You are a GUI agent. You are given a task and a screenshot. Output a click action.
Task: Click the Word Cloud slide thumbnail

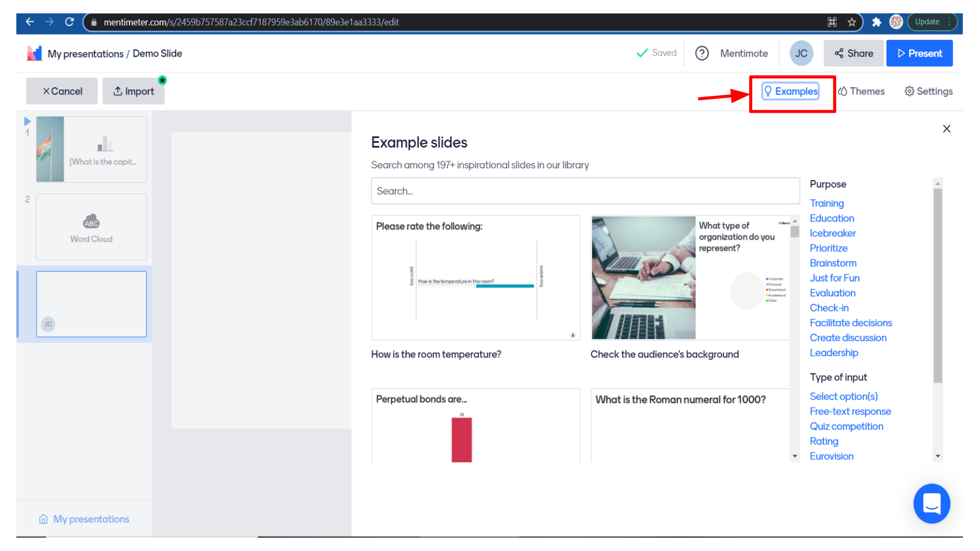[x=91, y=227]
